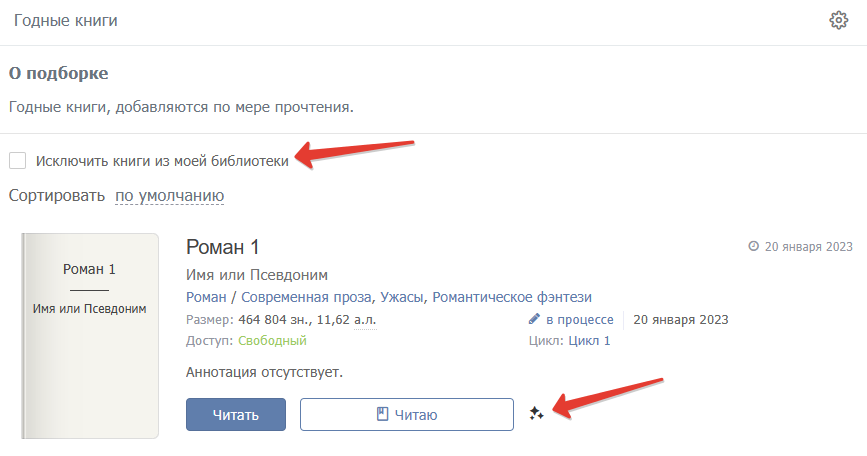Viewport: 867px width, 456px height.
Task: Open the Современная проза genre link
Action: 306,297
